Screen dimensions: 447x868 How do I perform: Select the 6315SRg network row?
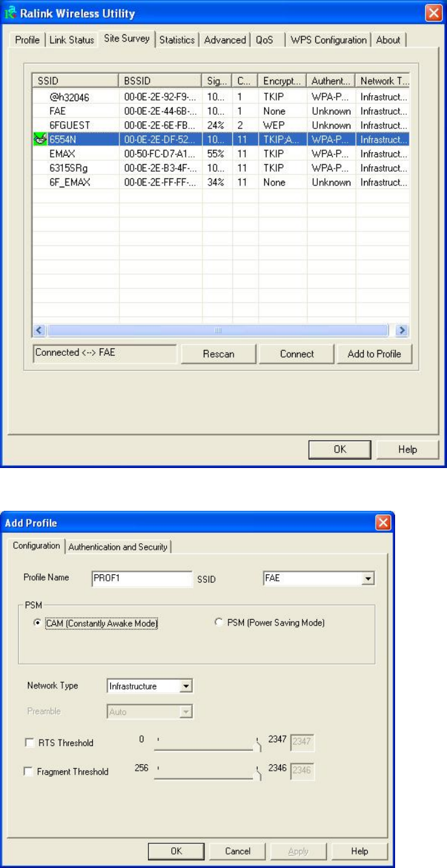pos(221,168)
